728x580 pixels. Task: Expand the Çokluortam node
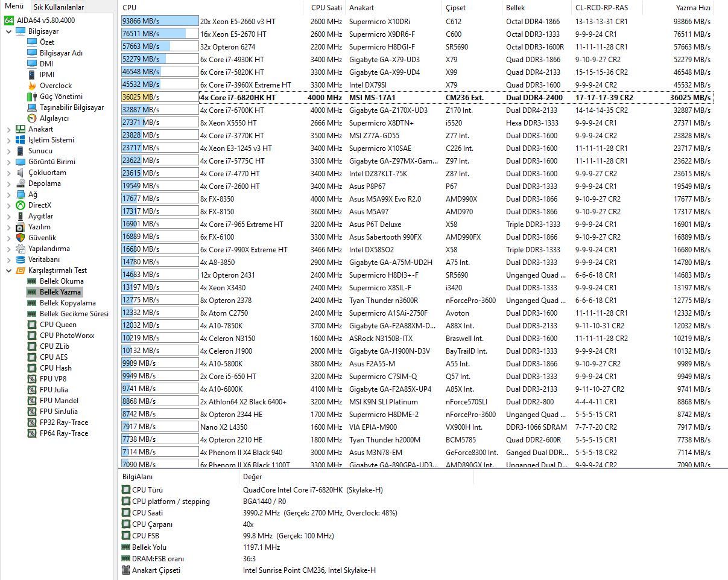[8, 173]
